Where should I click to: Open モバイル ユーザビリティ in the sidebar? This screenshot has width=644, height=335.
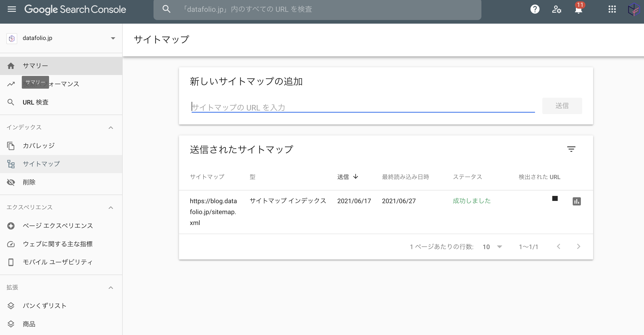(61, 262)
